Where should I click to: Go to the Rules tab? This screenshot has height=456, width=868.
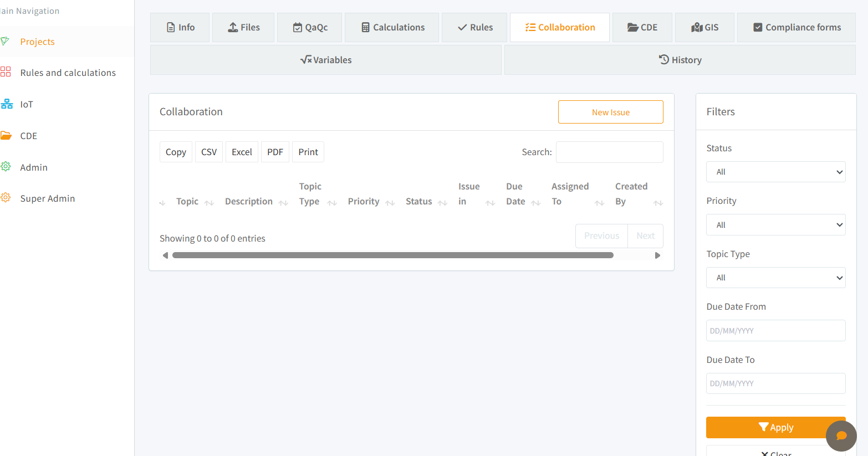tap(474, 27)
